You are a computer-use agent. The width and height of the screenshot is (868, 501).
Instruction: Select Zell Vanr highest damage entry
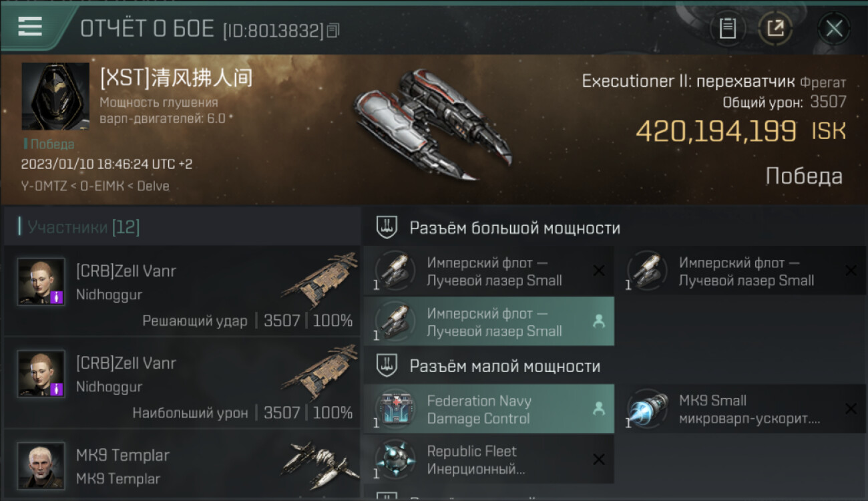coord(182,383)
